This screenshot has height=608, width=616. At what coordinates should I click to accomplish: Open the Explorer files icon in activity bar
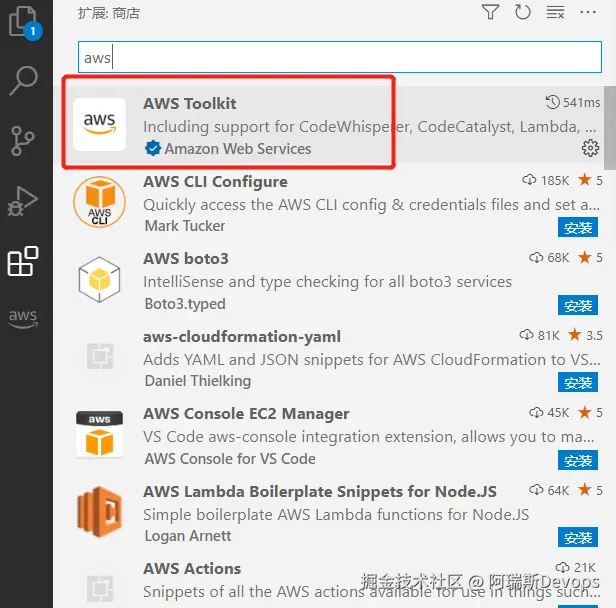tap(24, 22)
